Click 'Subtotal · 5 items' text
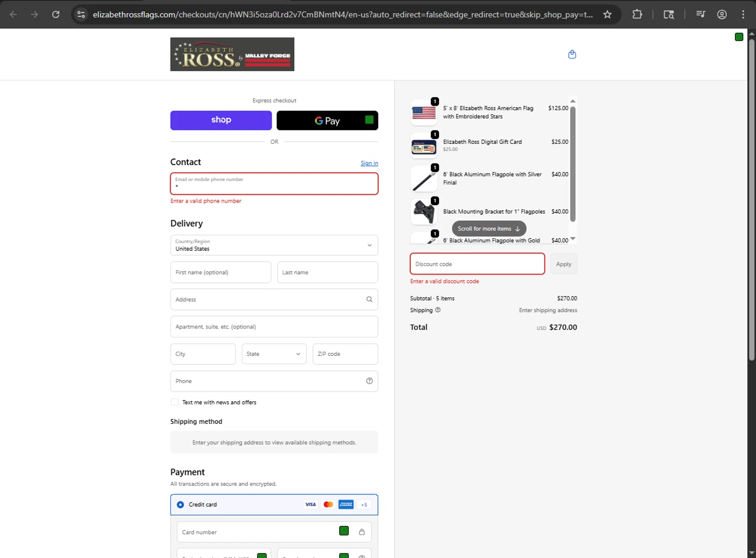The height and width of the screenshot is (558, 756). click(x=432, y=298)
